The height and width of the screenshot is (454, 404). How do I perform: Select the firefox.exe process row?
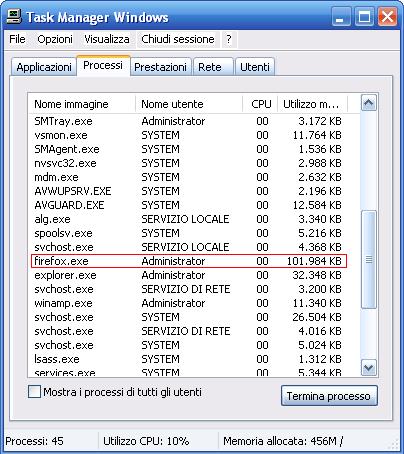[189, 261]
